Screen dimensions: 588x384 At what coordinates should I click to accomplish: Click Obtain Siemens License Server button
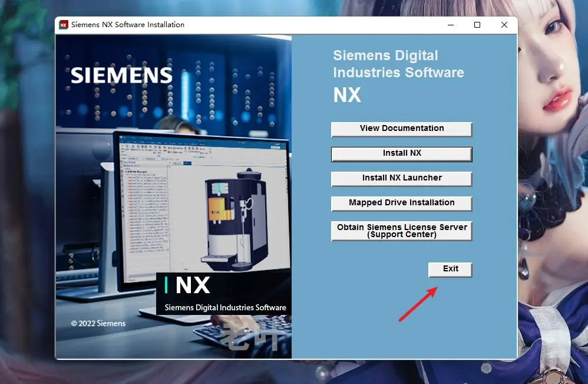[x=401, y=231]
